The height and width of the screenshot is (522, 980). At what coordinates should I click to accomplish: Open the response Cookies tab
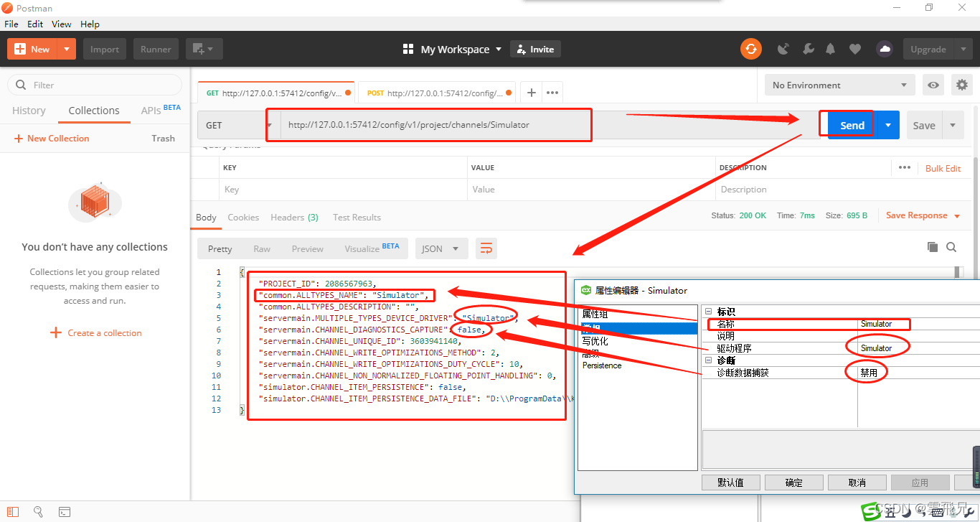click(x=243, y=217)
